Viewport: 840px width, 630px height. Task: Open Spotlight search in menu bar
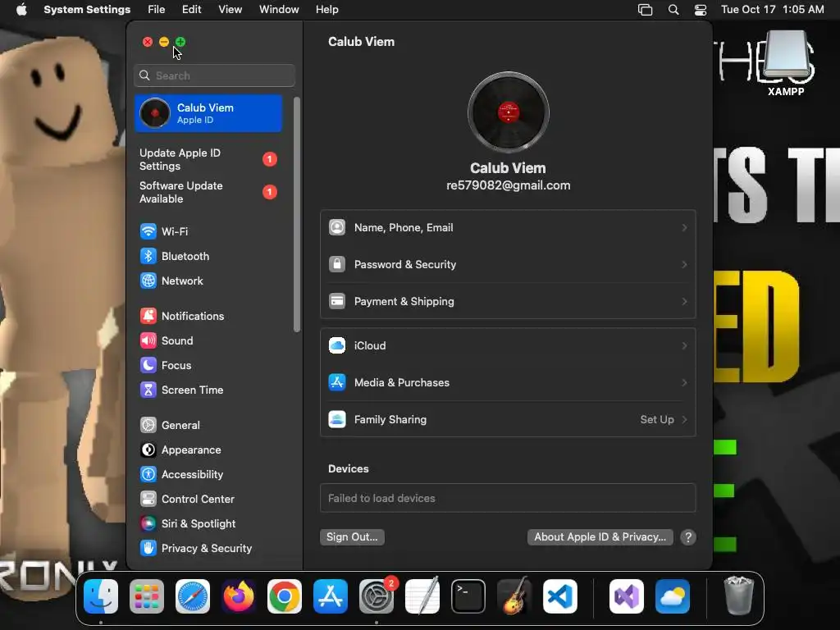click(673, 10)
